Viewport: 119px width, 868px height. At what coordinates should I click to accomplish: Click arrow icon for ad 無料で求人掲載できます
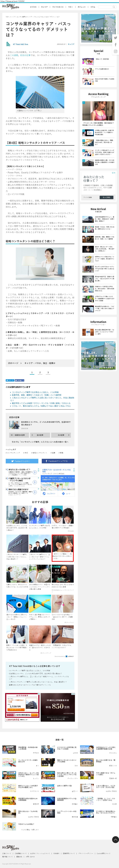pyautogui.click(x=35, y=492)
